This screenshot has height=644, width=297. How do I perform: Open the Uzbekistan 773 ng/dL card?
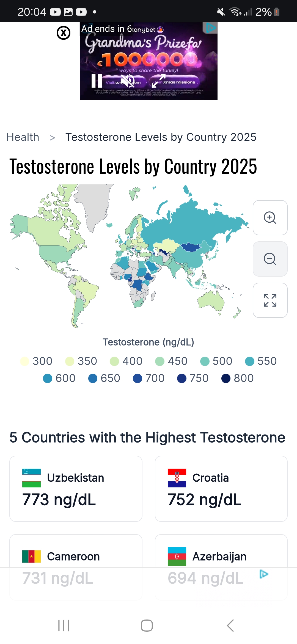(x=76, y=489)
